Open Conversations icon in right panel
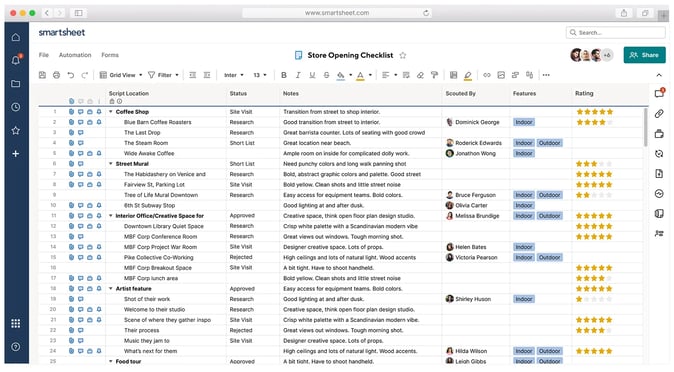Image resolution: width=674 pixels, height=372 pixels. [659, 93]
